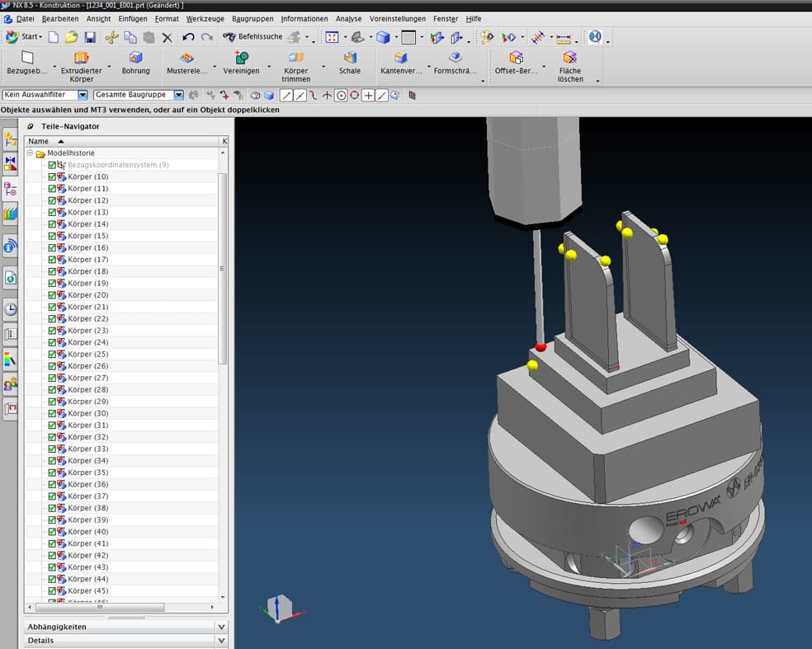812x649 pixels.
Task: Click the Part Navigator vertical scrollbar
Action: click(223, 269)
